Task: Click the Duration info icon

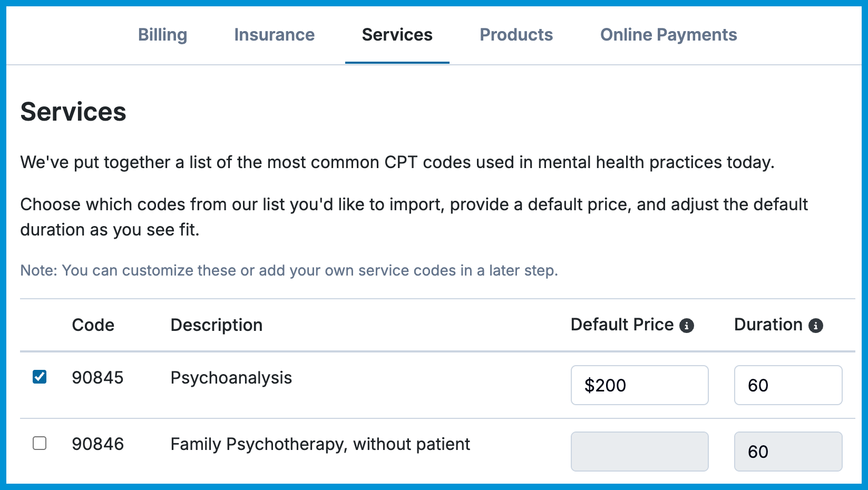Action: click(815, 326)
